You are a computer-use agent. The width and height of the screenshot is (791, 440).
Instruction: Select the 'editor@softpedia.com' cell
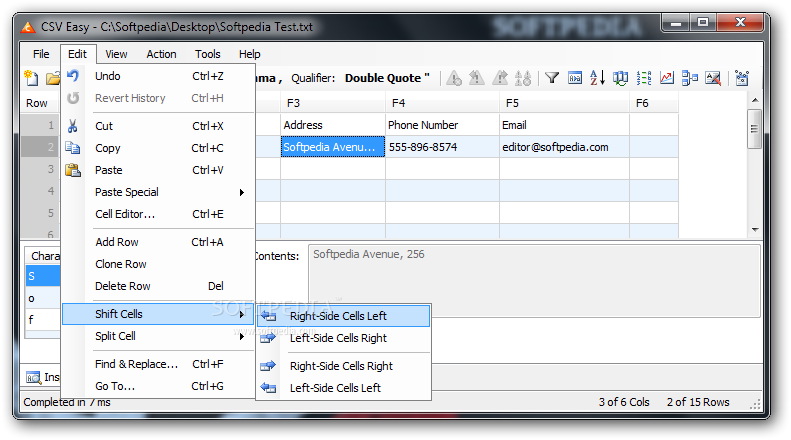point(564,147)
